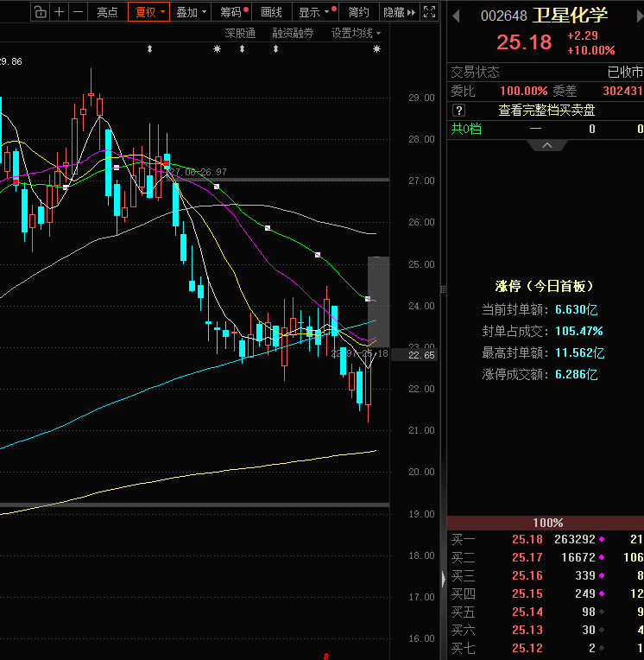Select 买一 bid price 25.18
Viewport: 644px width, 660px height.
pos(527,539)
